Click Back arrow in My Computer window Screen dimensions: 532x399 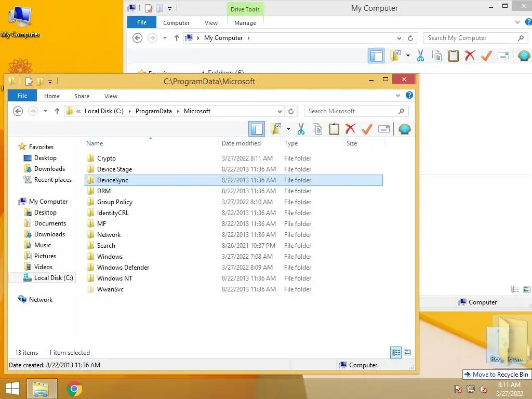click(137, 38)
